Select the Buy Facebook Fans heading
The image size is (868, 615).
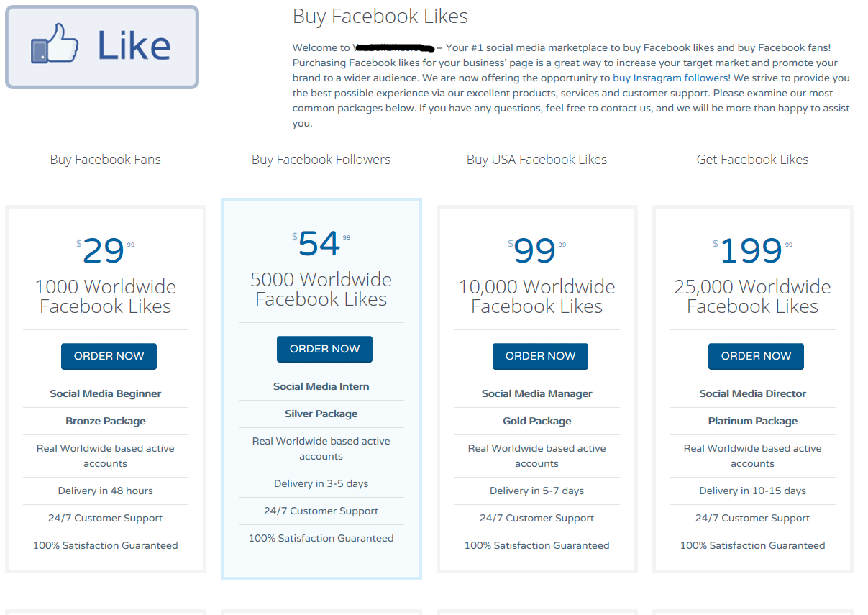(106, 160)
